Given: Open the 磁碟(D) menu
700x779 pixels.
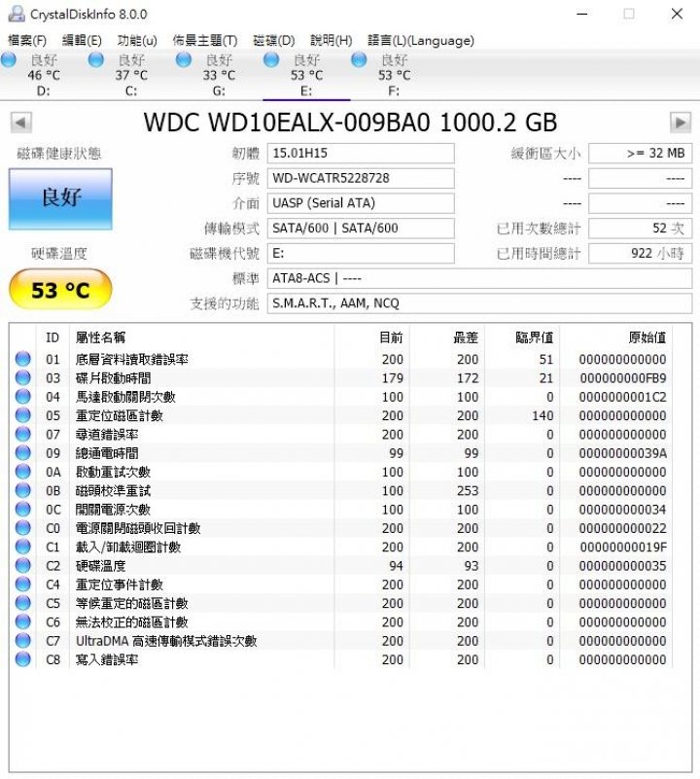Looking at the screenshot, I should (x=274, y=40).
